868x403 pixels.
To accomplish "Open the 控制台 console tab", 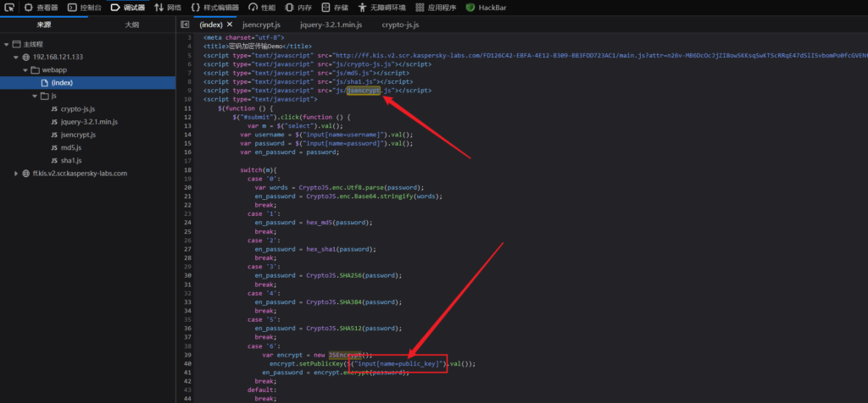I will tap(84, 8).
